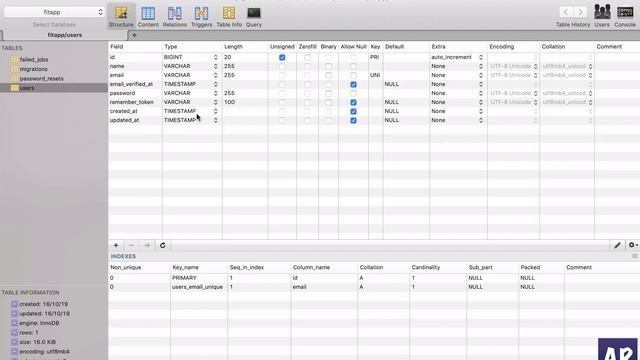
Task: Add a new connection tab
Action: click(134, 35)
